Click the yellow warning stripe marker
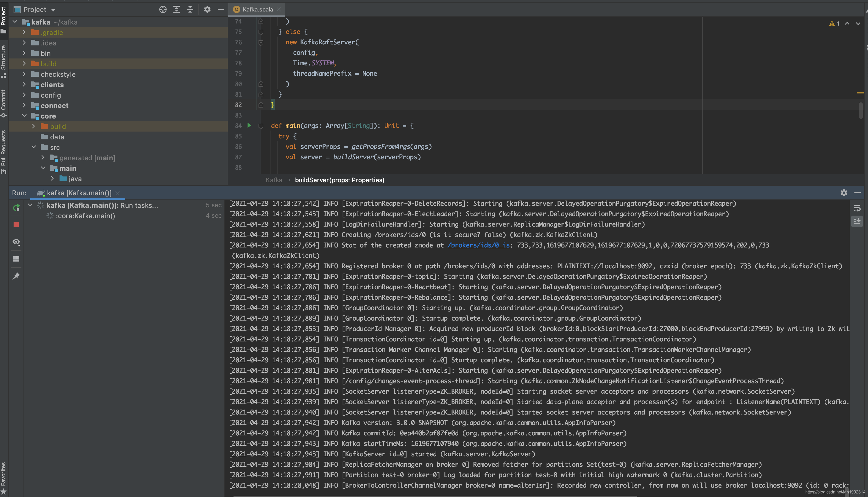The image size is (868, 497). (860, 93)
